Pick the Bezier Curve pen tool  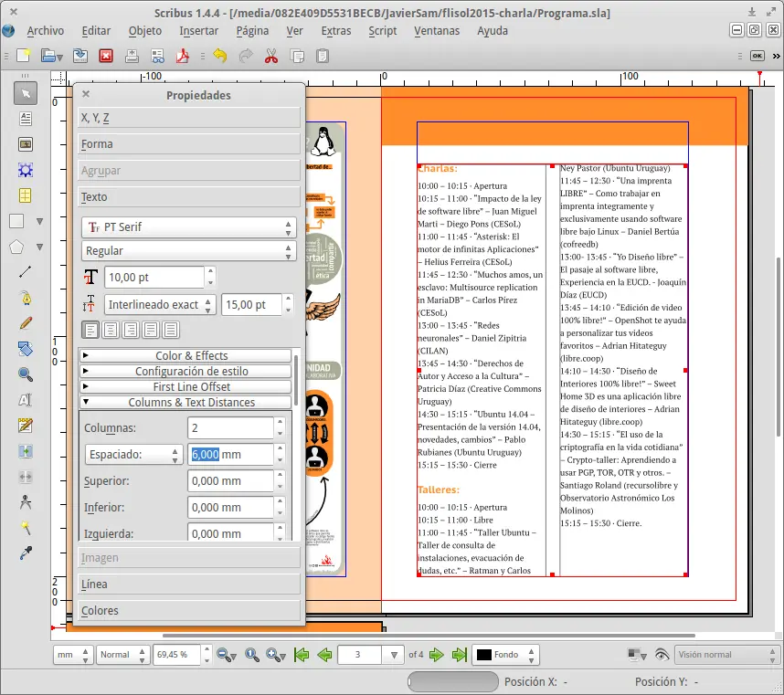click(x=26, y=298)
